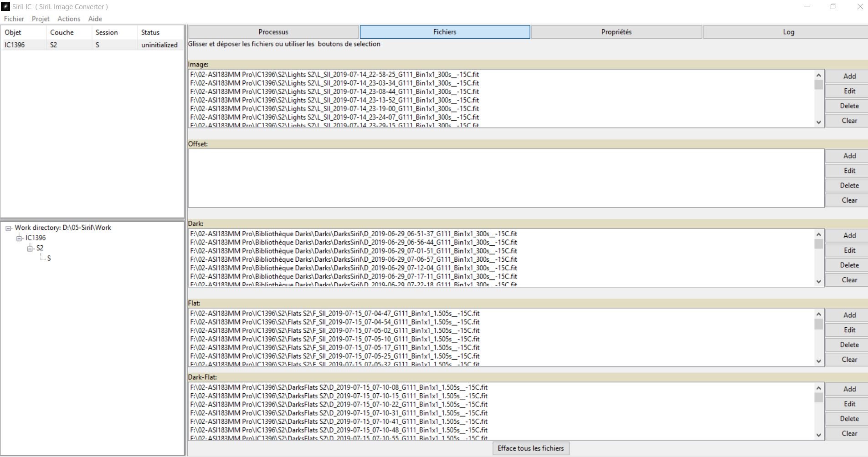This screenshot has height=457, width=868.
Task: Click the Couche column header
Action: [69, 32]
